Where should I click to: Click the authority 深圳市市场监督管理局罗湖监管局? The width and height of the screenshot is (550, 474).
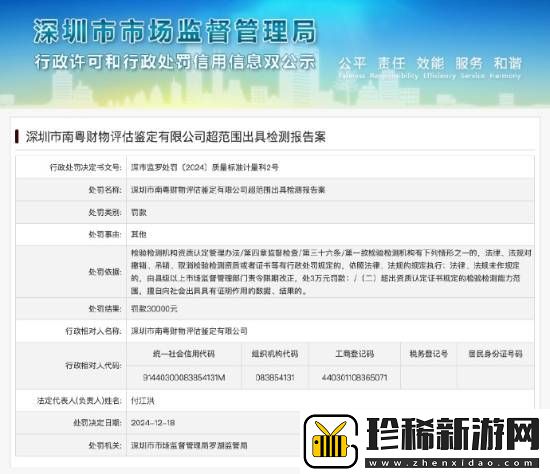tap(189, 445)
